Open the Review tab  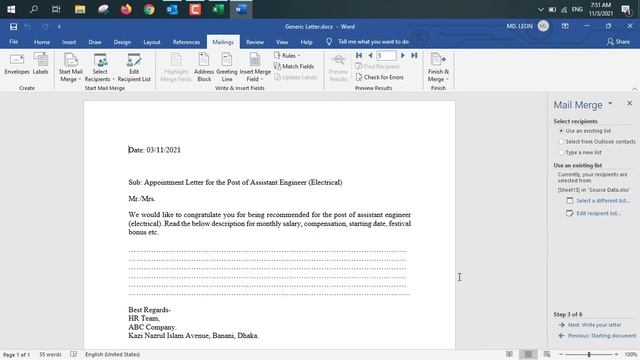click(x=255, y=42)
